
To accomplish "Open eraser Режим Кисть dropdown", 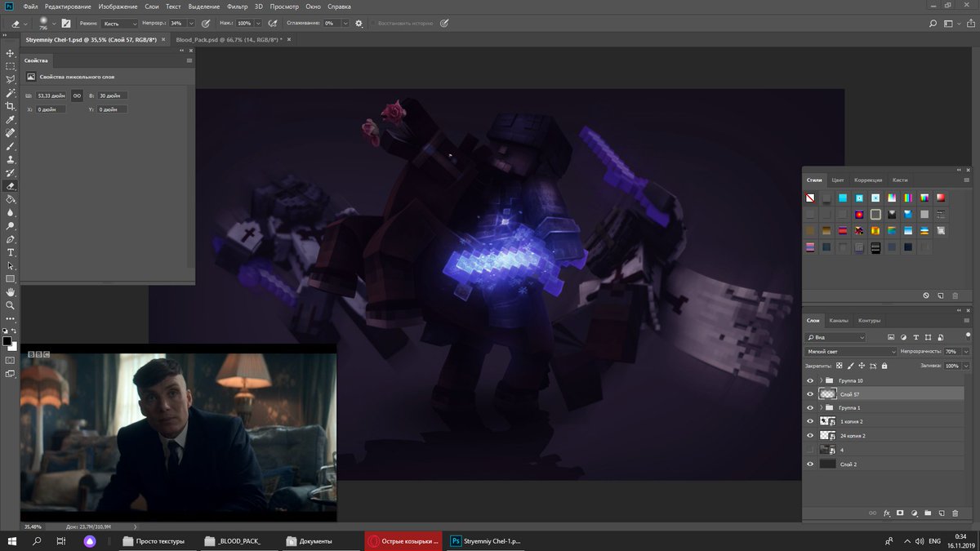I will 119,24.
